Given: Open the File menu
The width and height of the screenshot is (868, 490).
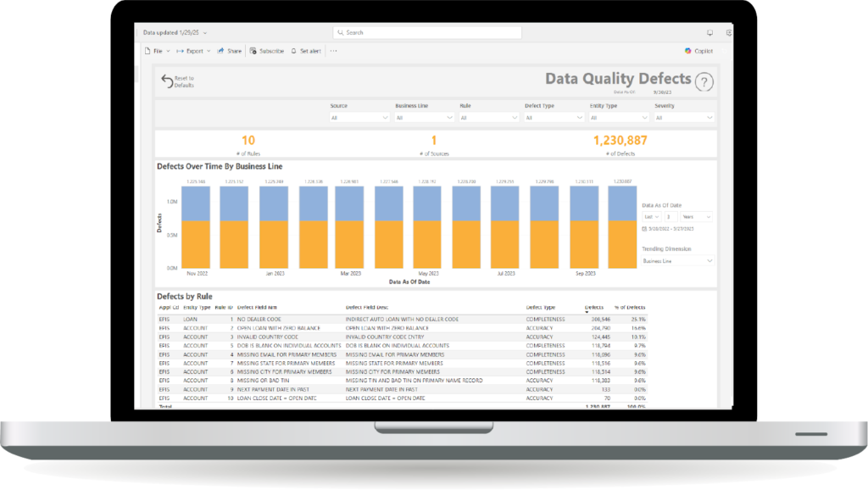Looking at the screenshot, I should (157, 51).
